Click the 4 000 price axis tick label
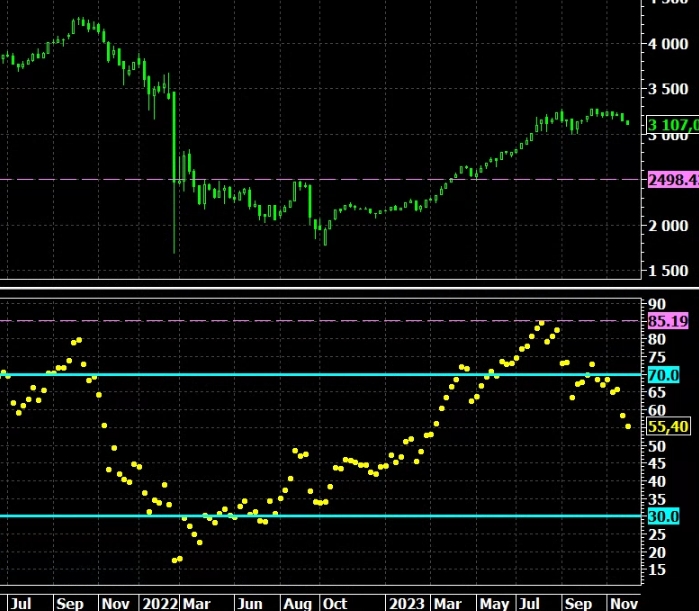The image size is (699, 611). pos(668,44)
